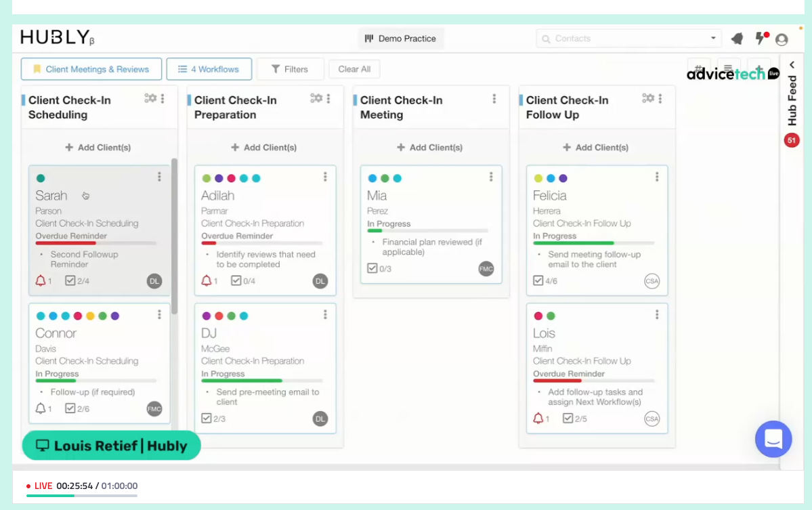
Task: Open Client Check-In Scheduling column settings gear
Action: click(151, 98)
